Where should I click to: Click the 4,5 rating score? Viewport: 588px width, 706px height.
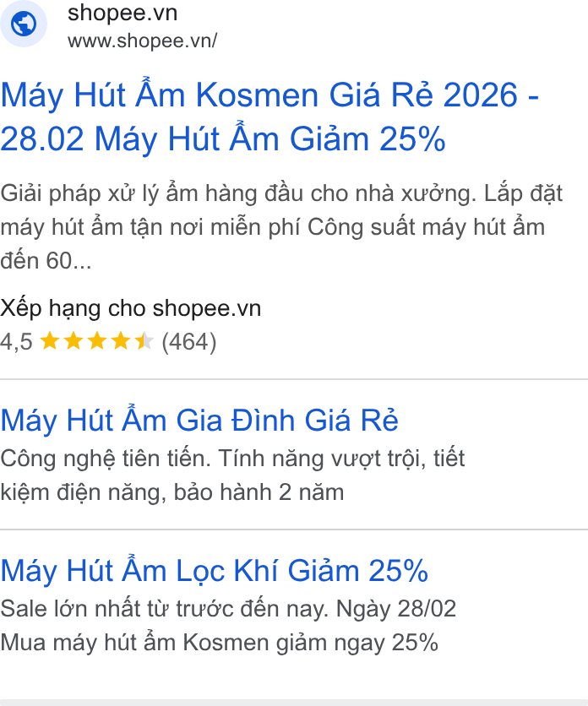pos(16,342)
